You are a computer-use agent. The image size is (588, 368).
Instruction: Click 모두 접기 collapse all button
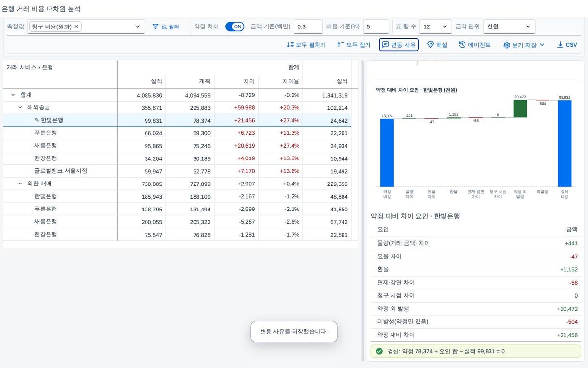[x=354, y=45]
